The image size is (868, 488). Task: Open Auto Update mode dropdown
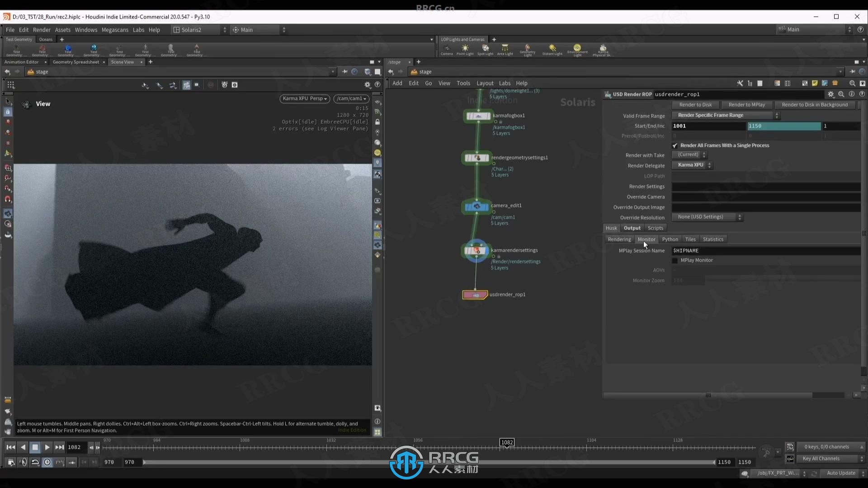tap(844, 473)
